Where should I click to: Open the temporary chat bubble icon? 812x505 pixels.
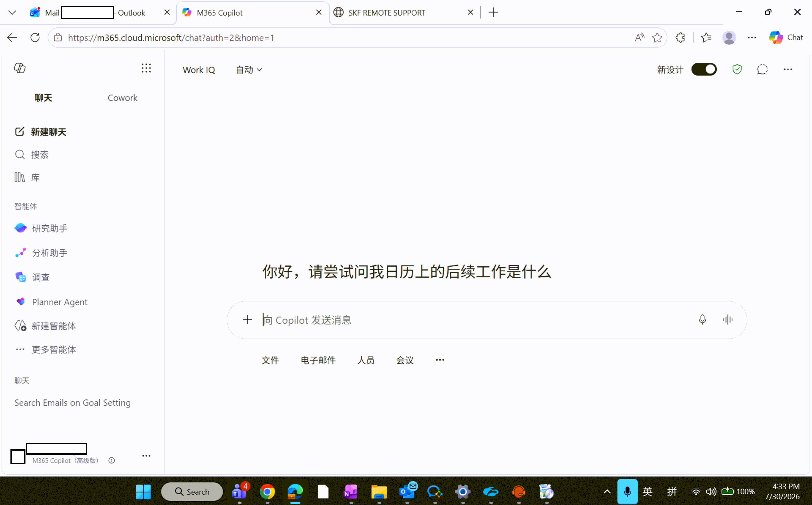tap(762, 69)
